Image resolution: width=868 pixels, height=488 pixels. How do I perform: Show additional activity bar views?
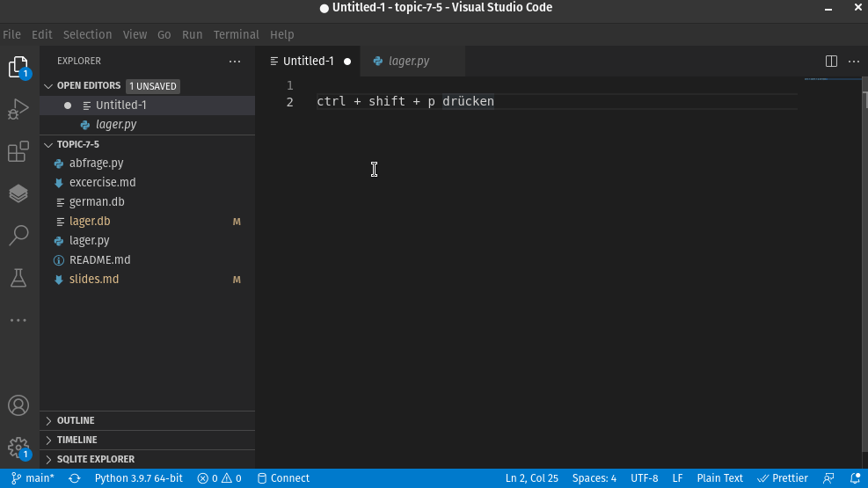[18, 320]
